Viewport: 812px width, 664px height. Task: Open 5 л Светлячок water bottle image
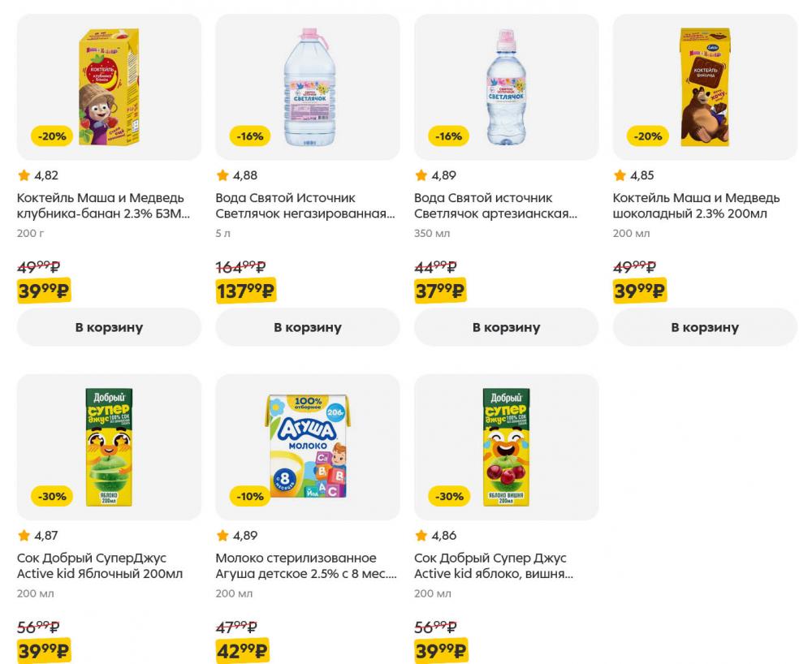tap(307, 86)
